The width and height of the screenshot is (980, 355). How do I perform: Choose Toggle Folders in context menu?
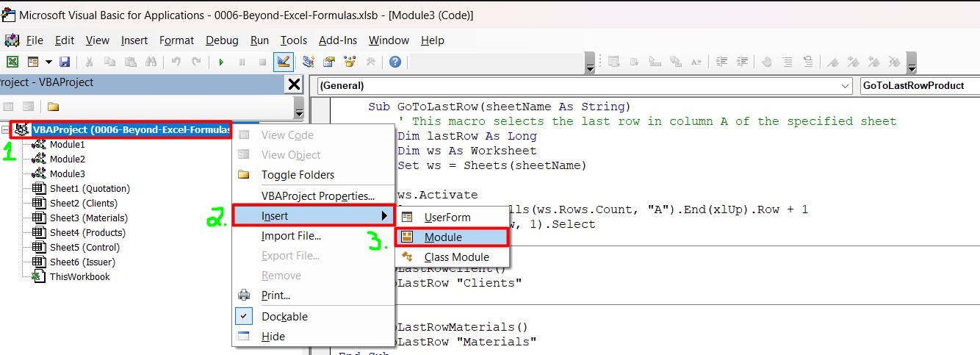tap(314, 175)
